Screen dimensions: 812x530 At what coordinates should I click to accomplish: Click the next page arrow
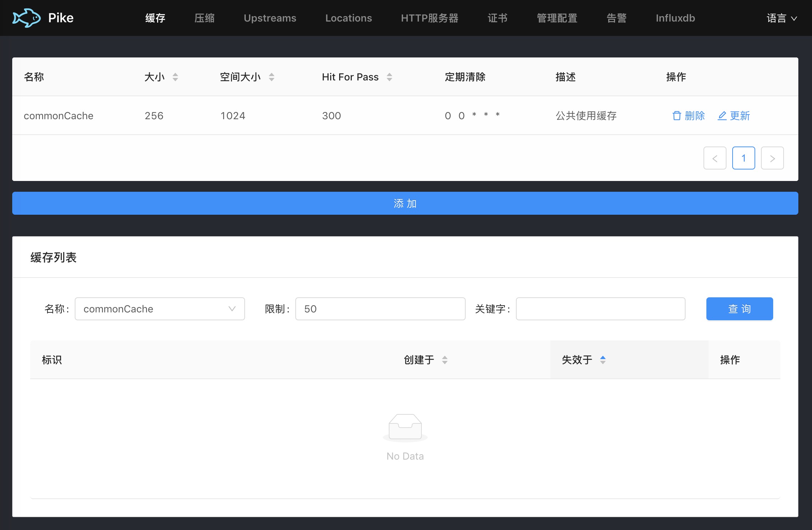tap(772, 158)
